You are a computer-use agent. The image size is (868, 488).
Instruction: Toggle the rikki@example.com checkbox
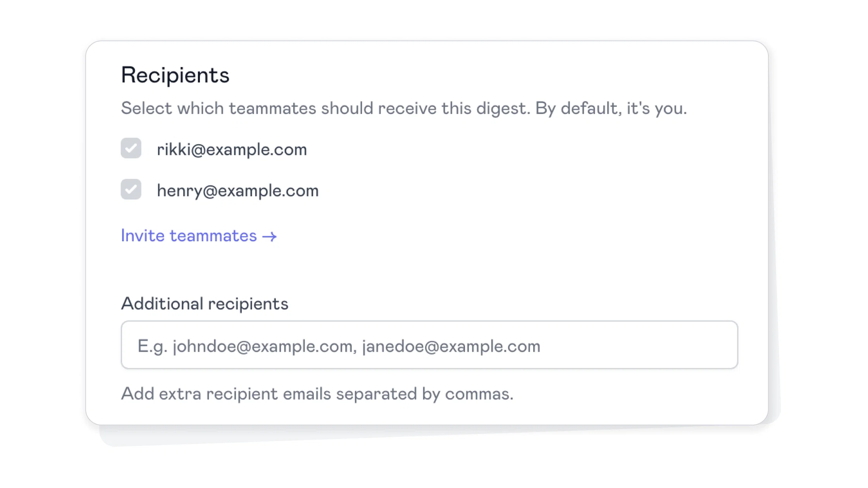(x=131, y=148)
